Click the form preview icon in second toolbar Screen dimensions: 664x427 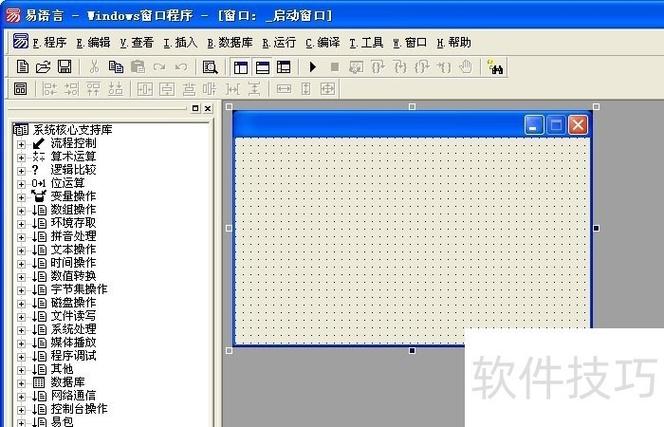20,89
